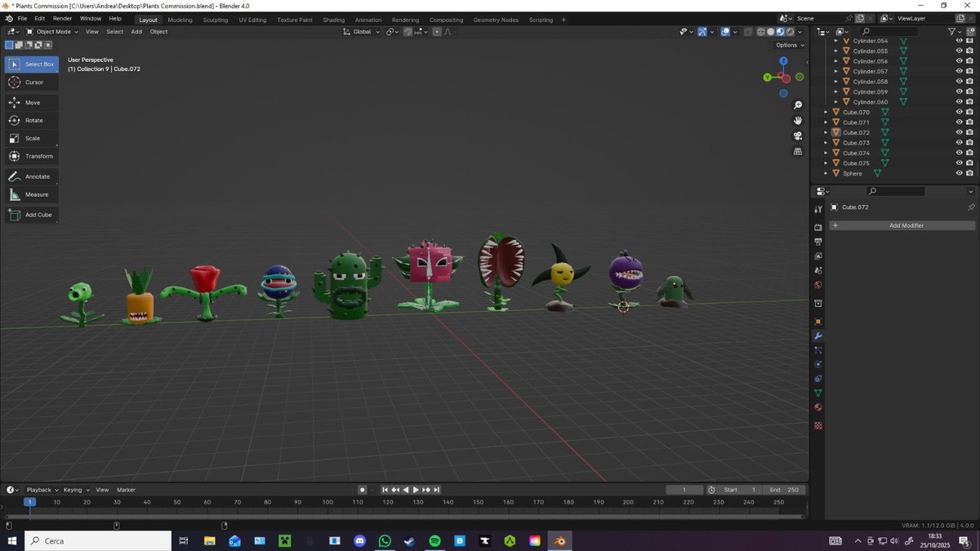Screen dimensions: 980x551
Task: Click the End frame 250 field
Action: [786, 490]
